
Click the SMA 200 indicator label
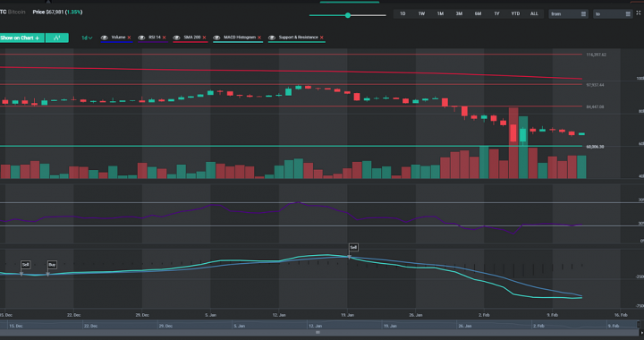pyautogui.click(x=192, y=38)
